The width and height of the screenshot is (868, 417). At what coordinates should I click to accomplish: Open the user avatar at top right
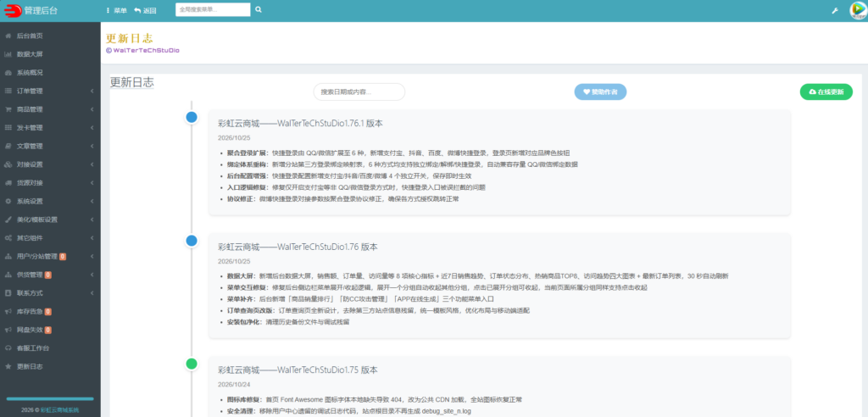tap(858, 10)
